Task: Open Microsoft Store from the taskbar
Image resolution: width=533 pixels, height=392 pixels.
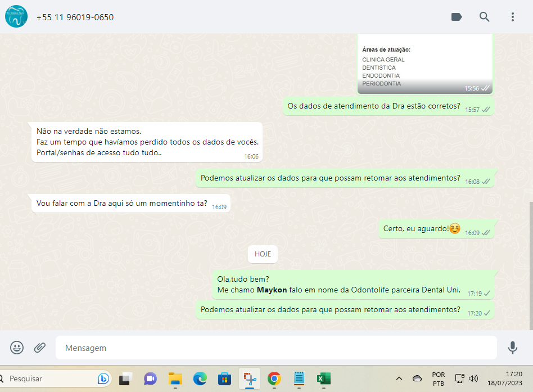Action: (x=224, y=379)
